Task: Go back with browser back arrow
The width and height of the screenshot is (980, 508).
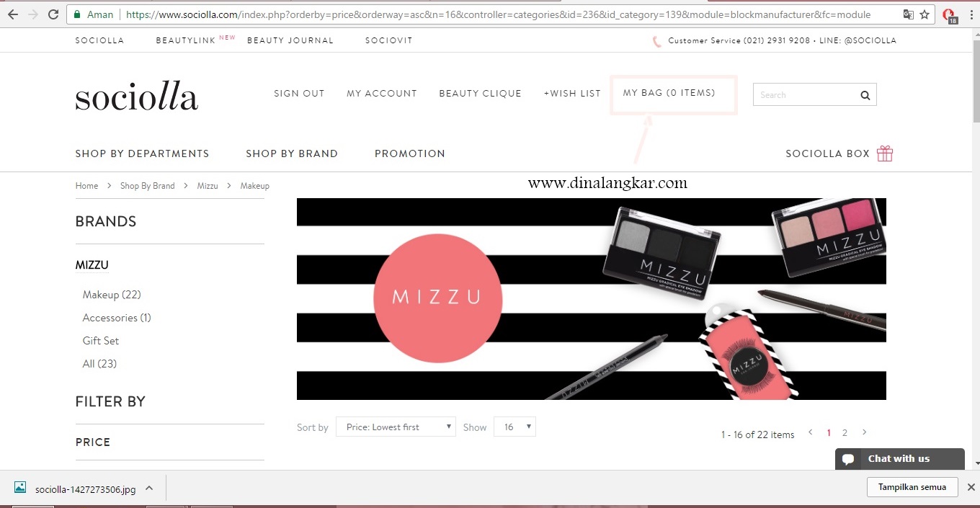Action: pos(12,14)
